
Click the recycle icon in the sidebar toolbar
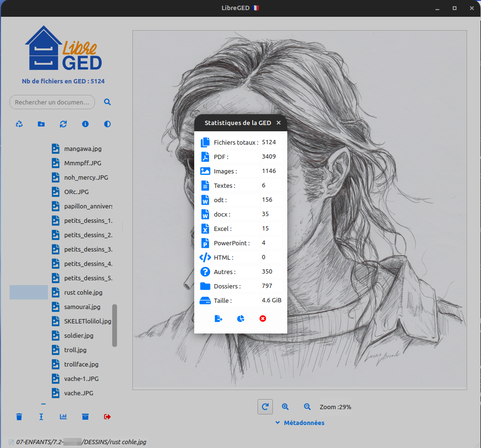(19, 124)
